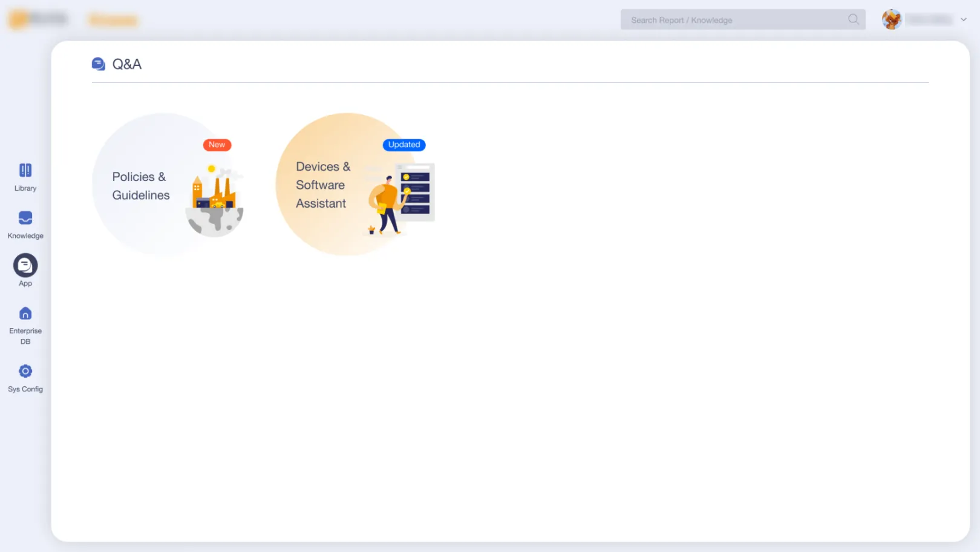Click the Q&A page heading text
The width and height of the screenshot is (980, 552).
(127, 64)
